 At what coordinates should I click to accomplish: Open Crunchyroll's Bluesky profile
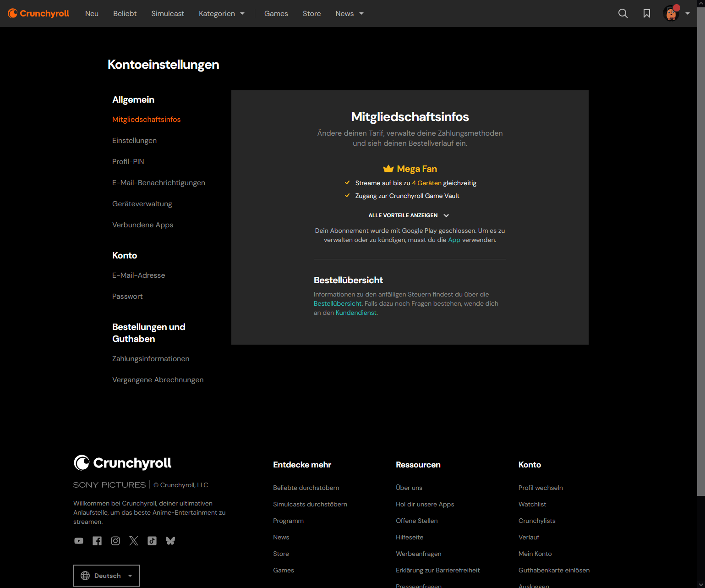click(170, 541)
